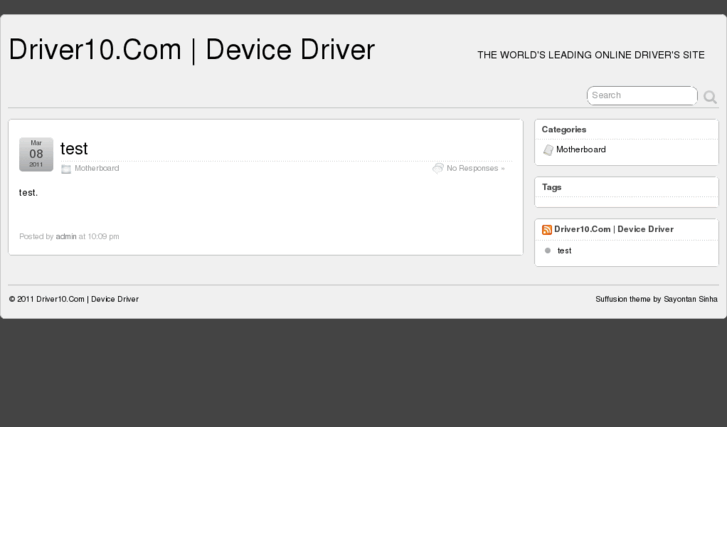Focus the Search input field

642,96
